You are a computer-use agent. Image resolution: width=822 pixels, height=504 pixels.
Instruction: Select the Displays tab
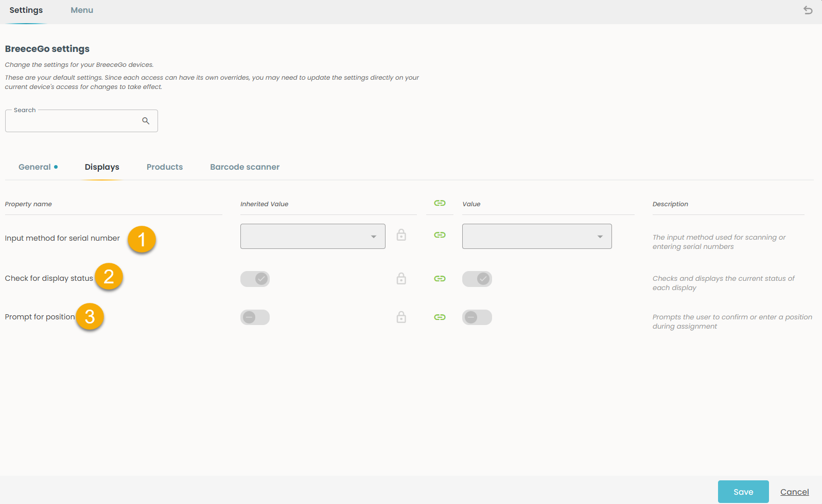pos(102,167)
